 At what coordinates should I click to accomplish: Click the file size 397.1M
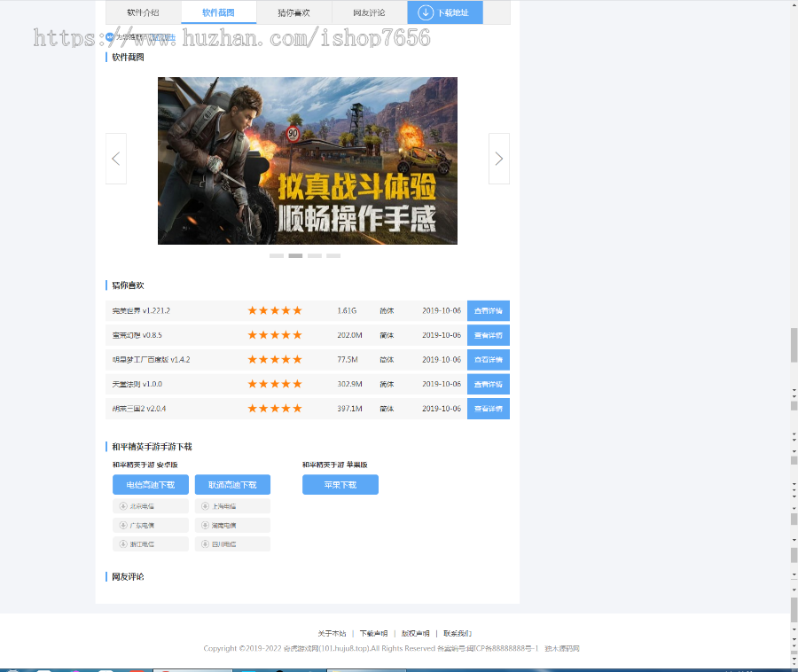coord(349,409)
